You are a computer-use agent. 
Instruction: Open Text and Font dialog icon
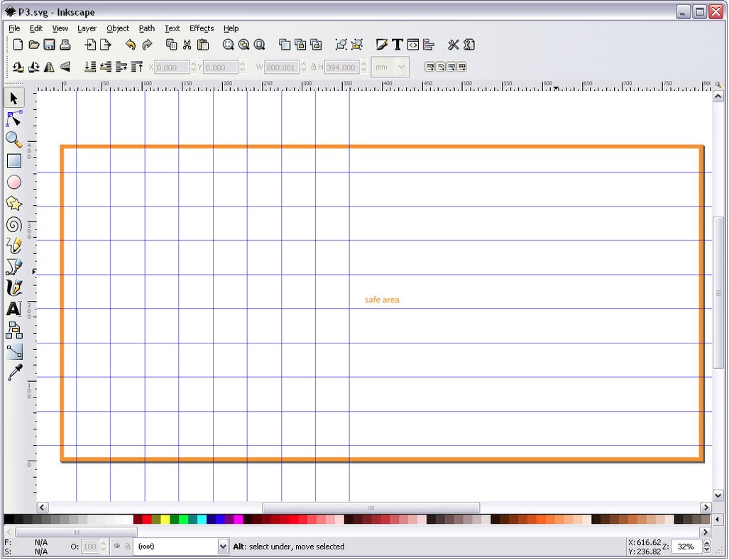click(397, 45)
